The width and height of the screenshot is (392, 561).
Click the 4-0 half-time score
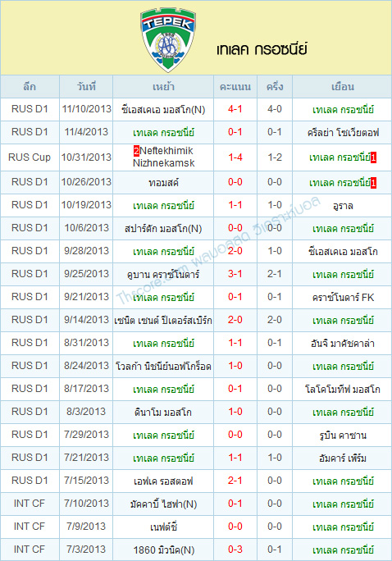pos(275,109)
